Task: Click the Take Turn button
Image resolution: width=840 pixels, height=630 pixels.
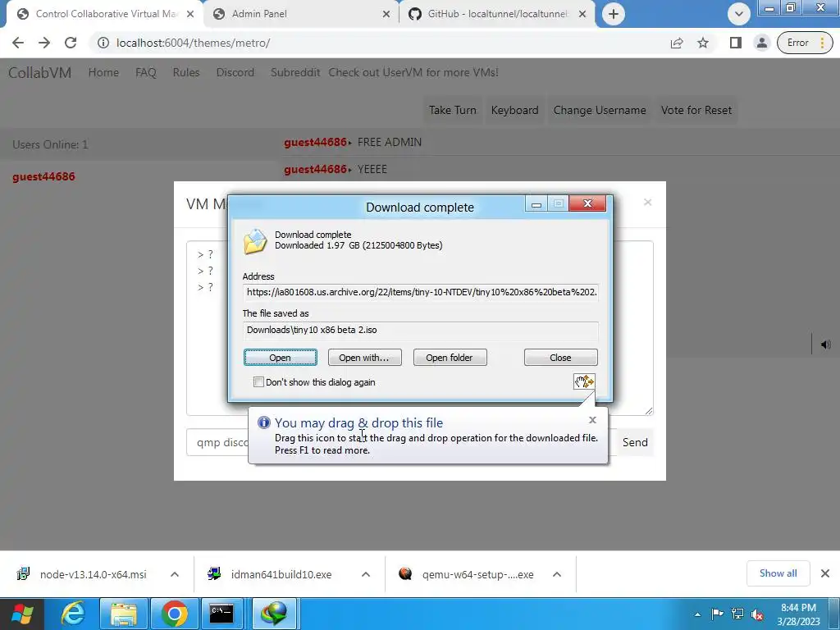Action: 452,110
